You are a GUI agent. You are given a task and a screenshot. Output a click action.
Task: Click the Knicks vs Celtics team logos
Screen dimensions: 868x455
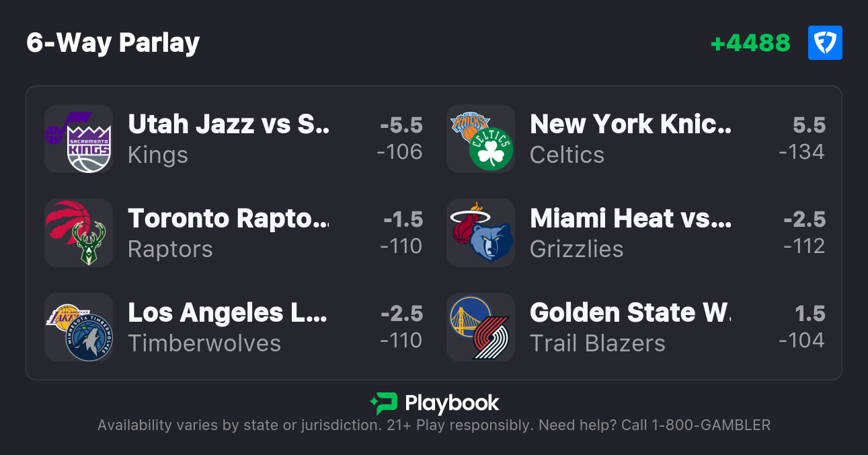(x=481, y=139)
